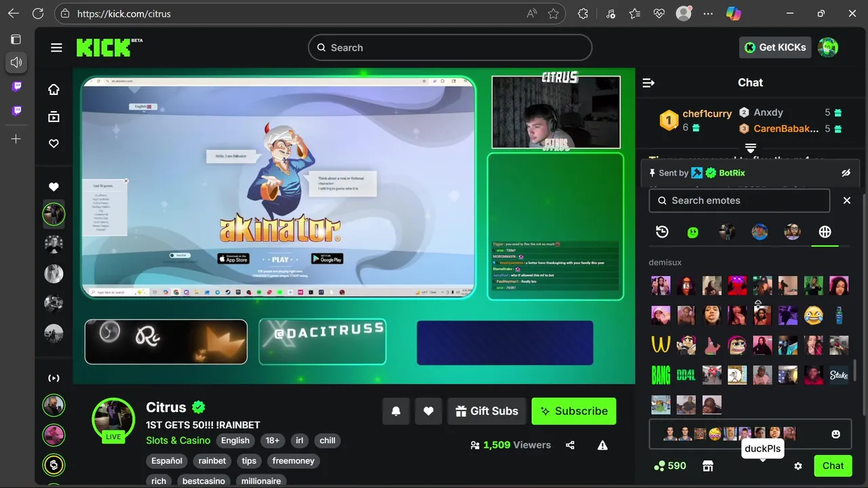Open Following via outlined heart sidebar icon

click(54, 144)
